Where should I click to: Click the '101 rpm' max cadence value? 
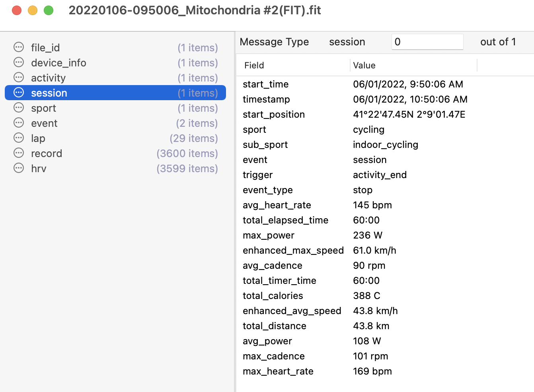pyautogui.click(x=370, y=356)
